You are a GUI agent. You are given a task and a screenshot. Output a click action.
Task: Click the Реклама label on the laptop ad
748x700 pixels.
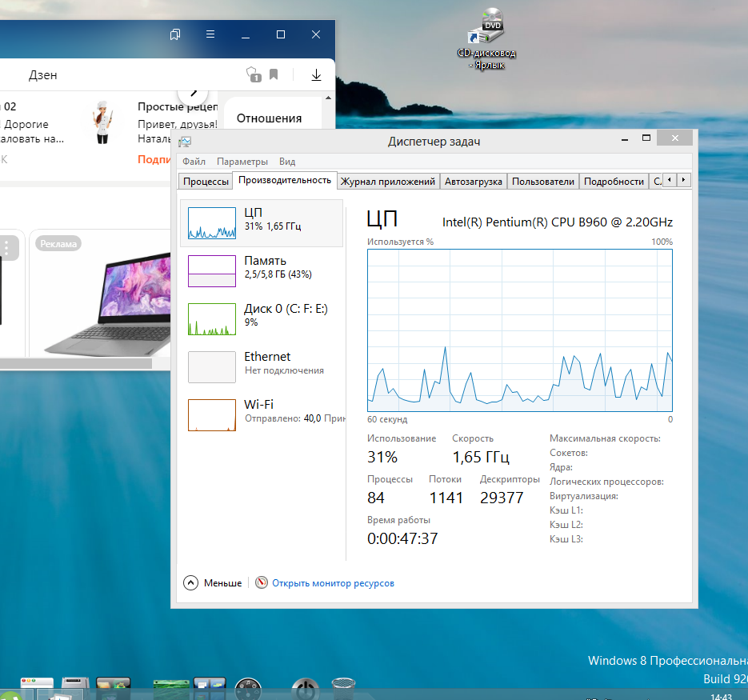pyautogui.click(x=58, y=244)
